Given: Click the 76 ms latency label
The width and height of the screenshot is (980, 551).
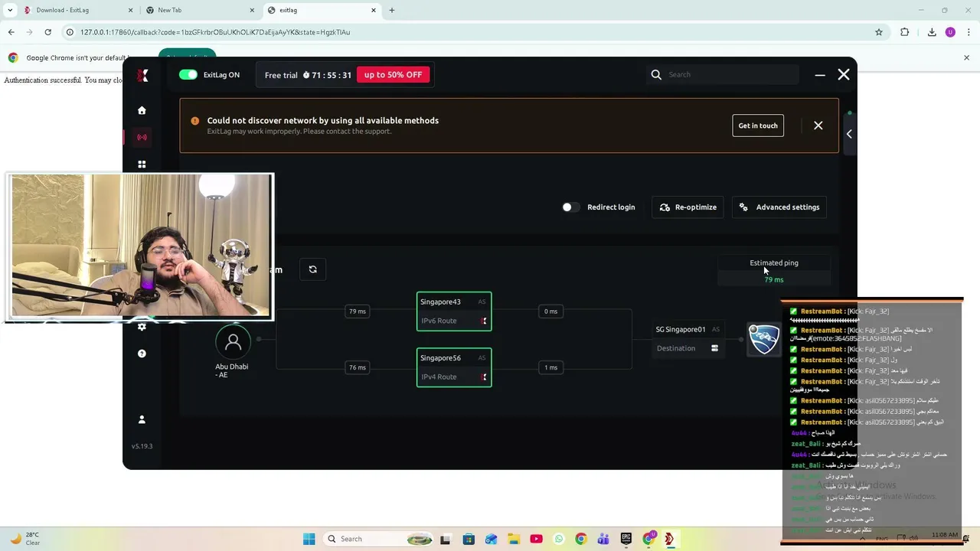Looking at the screenshot, I should [x=357, y=367].
